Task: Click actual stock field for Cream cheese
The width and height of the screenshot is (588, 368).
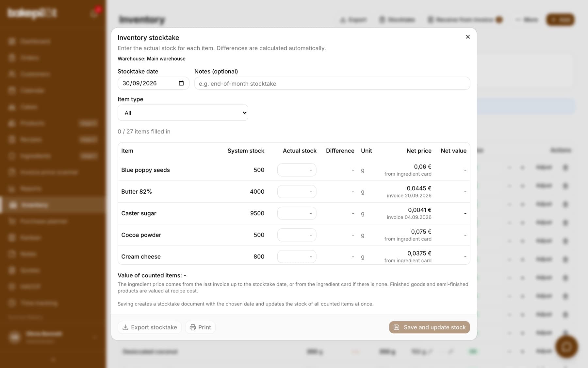Action: coord(297,256)
